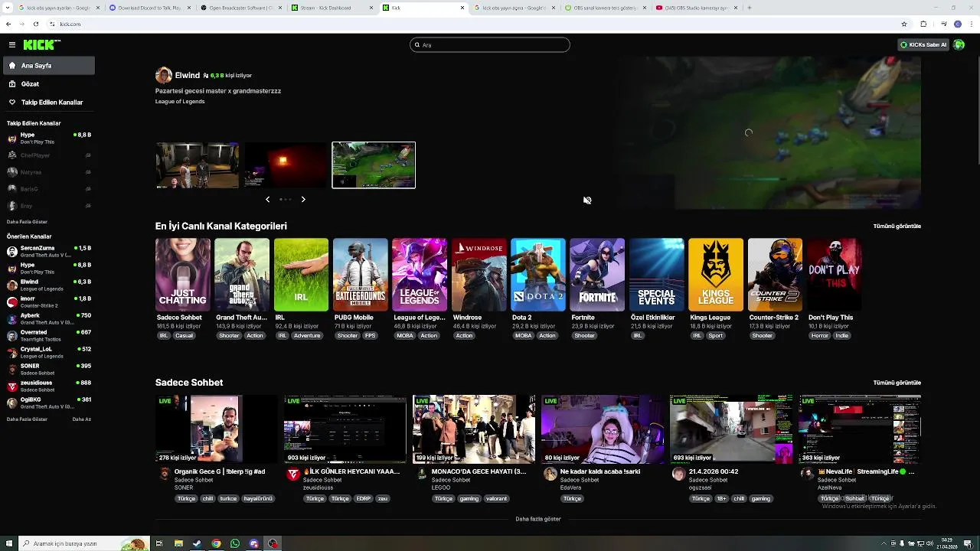Open Takip Edilen Kanallar in sidebar
Viewport: 980px width, 551px height.
(47, 102)
